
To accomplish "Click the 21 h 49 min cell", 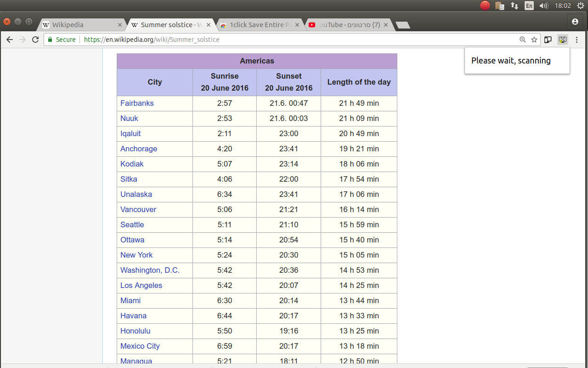I will (x=359, y=103).
